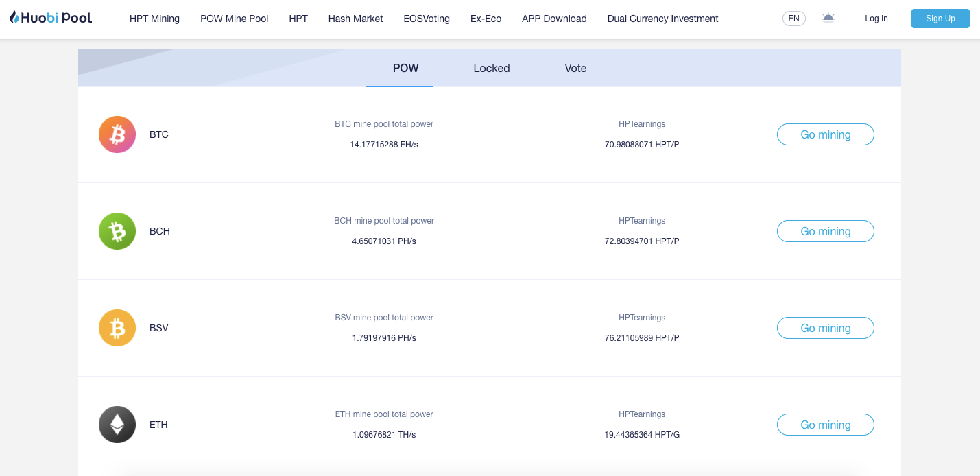Click the value 4.65071031 PH/s

pyautogui.click(x=384, y=241)
